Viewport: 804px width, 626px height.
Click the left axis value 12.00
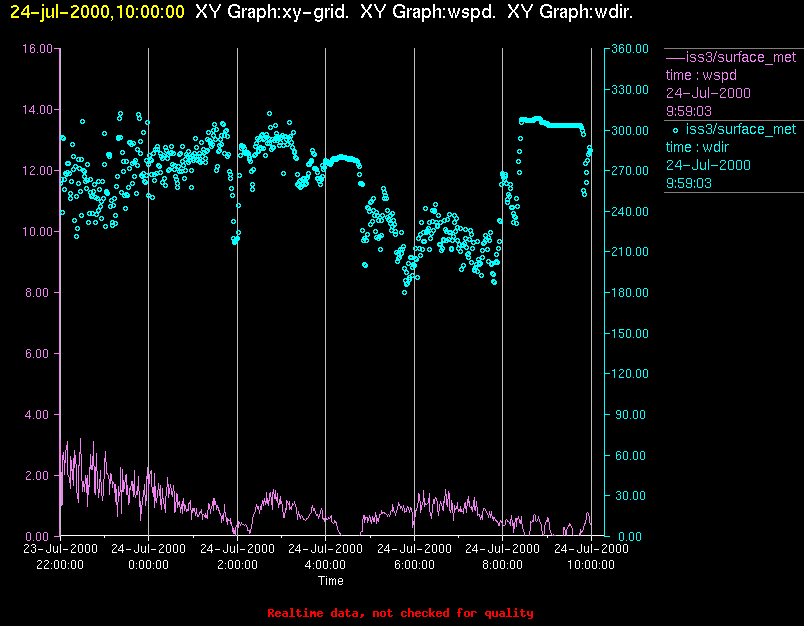(x=37, y=171)
